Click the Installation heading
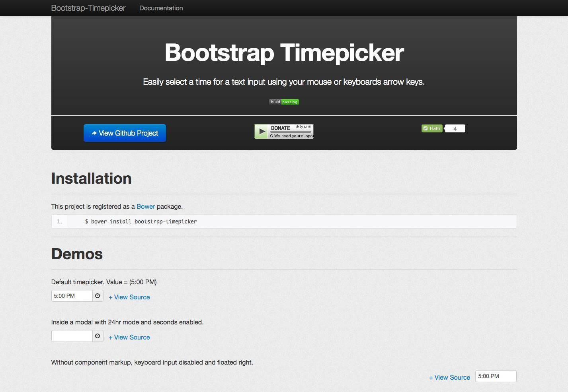 pyautogui.click(x=91, y=179)
